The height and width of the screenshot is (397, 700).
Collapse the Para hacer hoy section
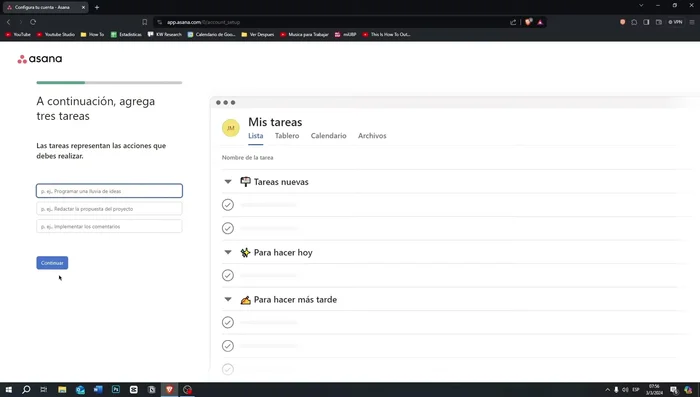pos(228,252)
